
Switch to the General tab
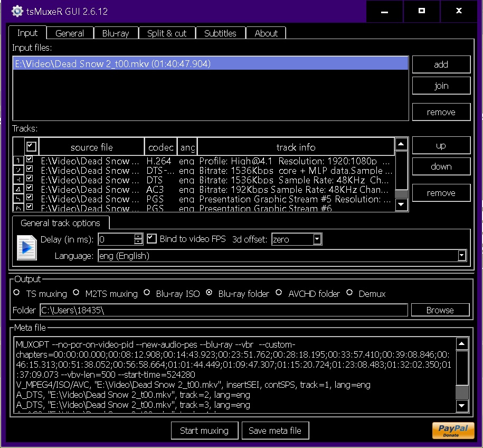(x=70, y=33)
